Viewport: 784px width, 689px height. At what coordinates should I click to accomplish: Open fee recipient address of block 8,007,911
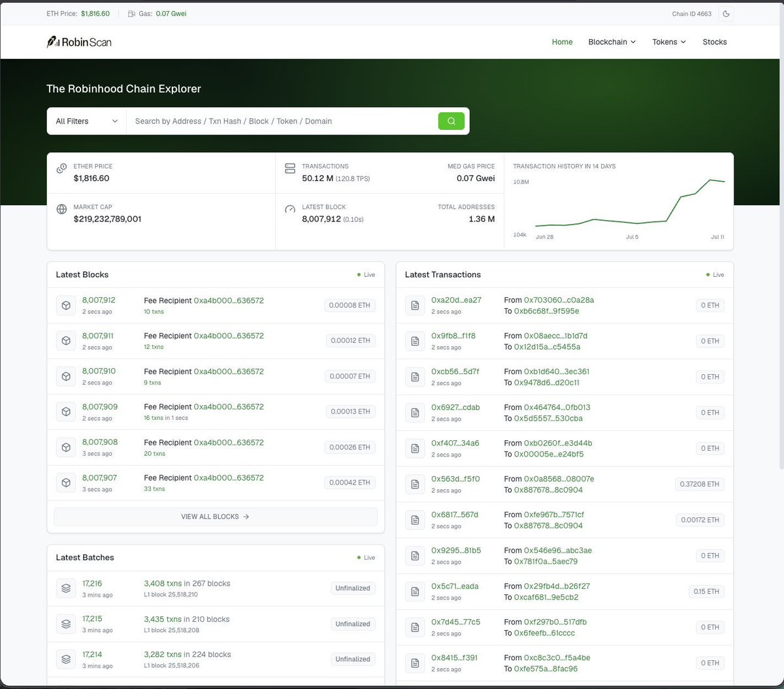(x=229, y=336)
